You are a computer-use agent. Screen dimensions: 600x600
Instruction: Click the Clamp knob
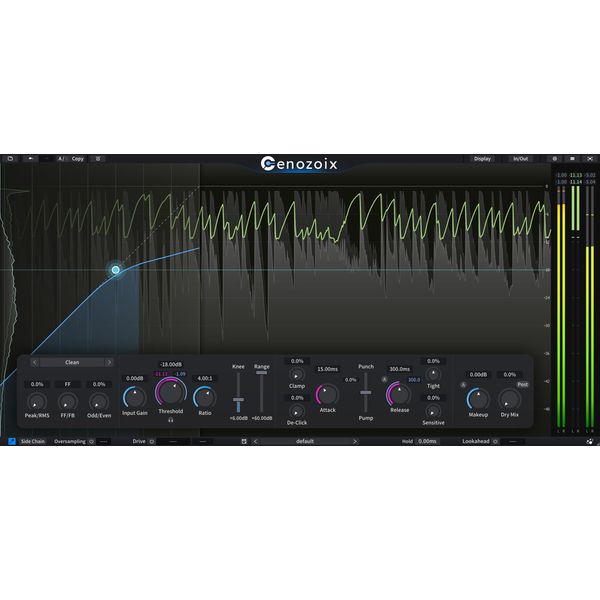tap(297, 375)
